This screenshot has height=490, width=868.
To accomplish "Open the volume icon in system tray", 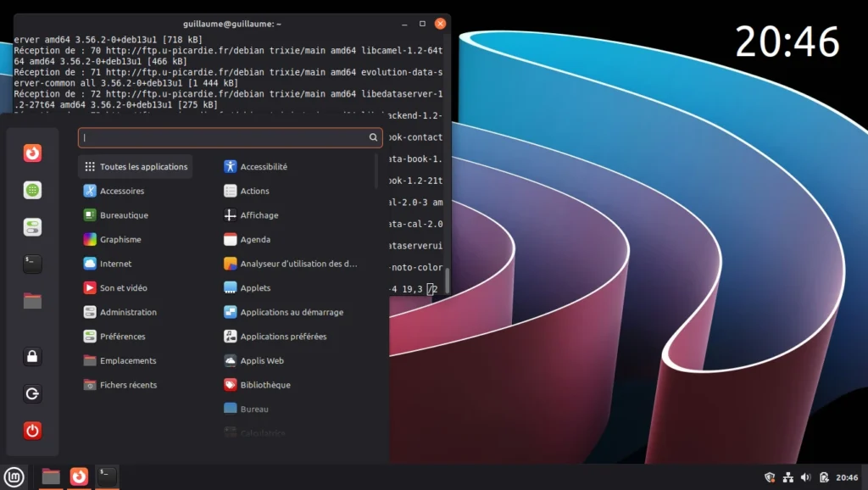I will click(805, 477).
